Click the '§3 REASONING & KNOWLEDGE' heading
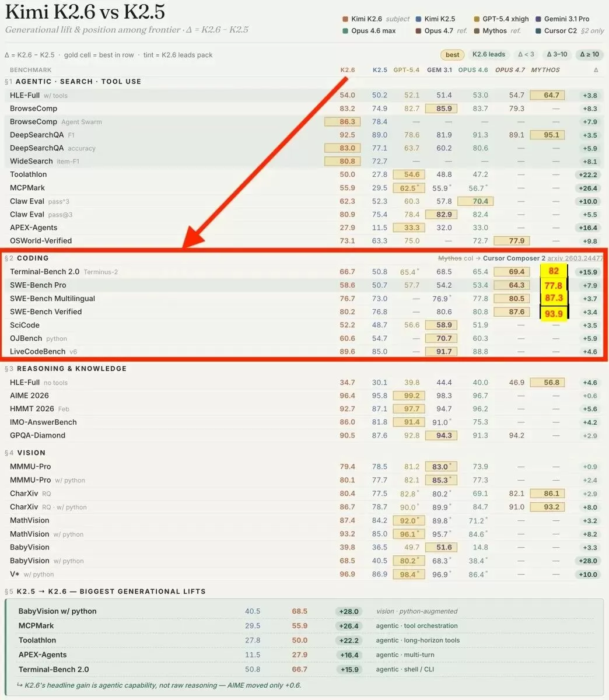The height and width of the screenshot is (700, 609). [x=65, y=369]
